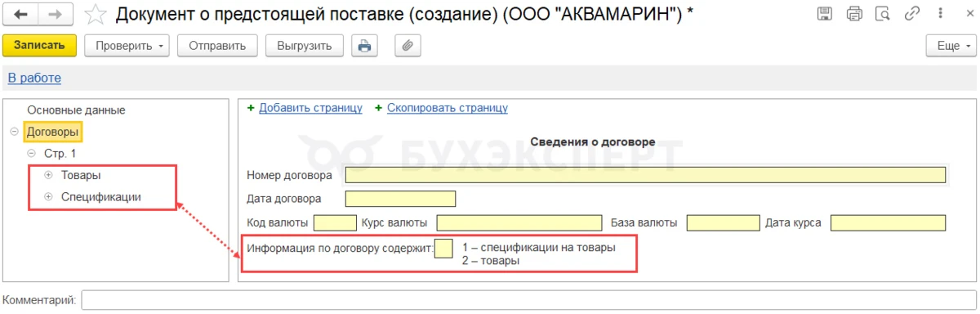Go forward with the right arrow button

[55, 13]
